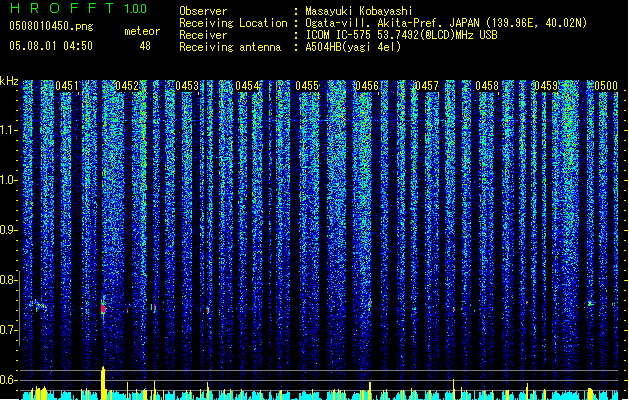The height and width of the screenshot is (400, 629).
Task: Click the 0459 time marker
Action: 546,86
